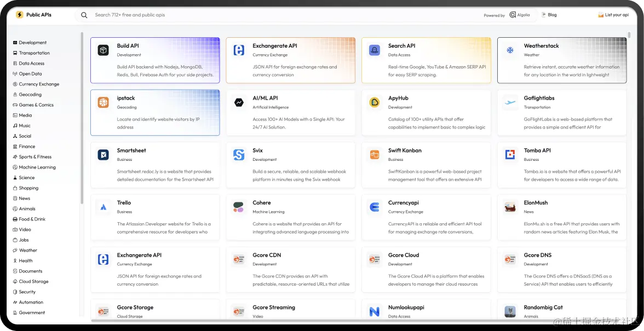Click the Cohere logo icon
This screenshot has width=644, height=331.
coord(239,207)
